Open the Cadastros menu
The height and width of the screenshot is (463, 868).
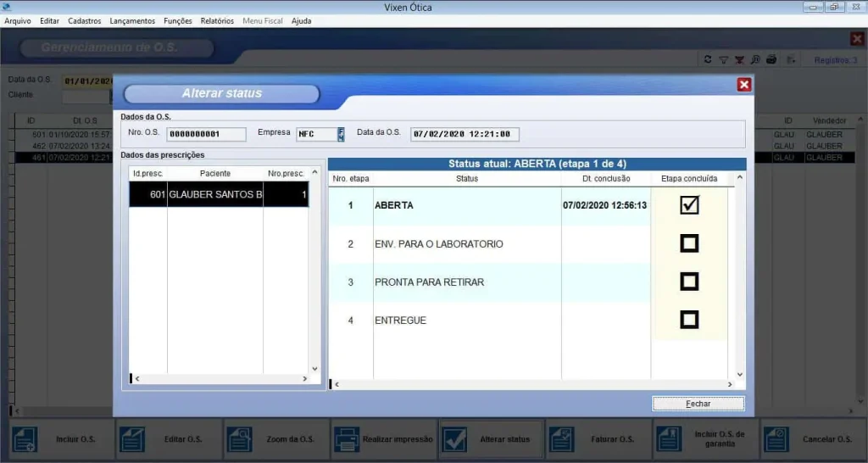[x=84, y=20]
